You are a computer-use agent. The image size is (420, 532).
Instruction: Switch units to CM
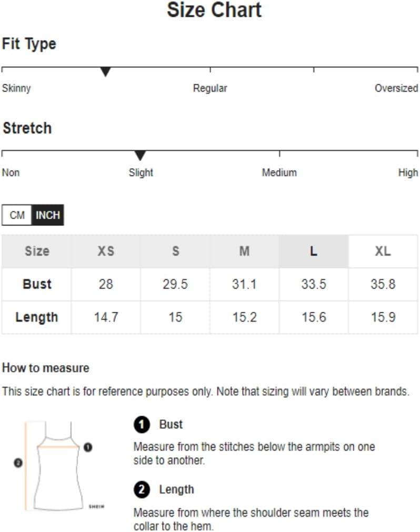pyautogui.click(x=17, y=215)
